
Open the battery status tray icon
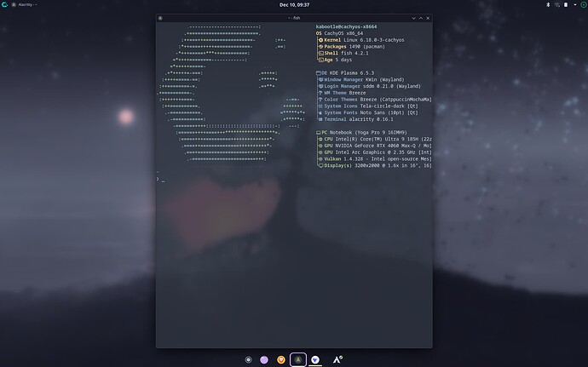[566, 5]
